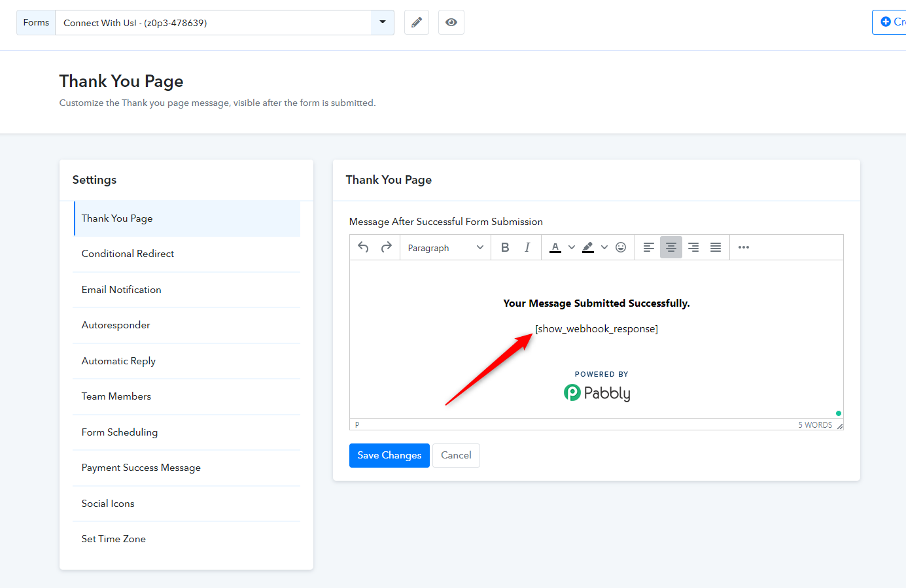Open Email Notification settings

tap(187, 290)
